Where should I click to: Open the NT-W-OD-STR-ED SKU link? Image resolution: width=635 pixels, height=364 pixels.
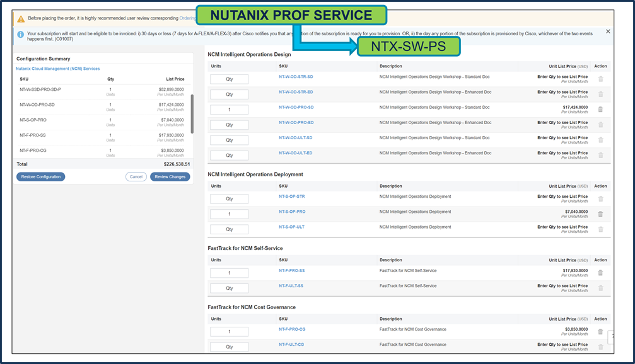296,92
